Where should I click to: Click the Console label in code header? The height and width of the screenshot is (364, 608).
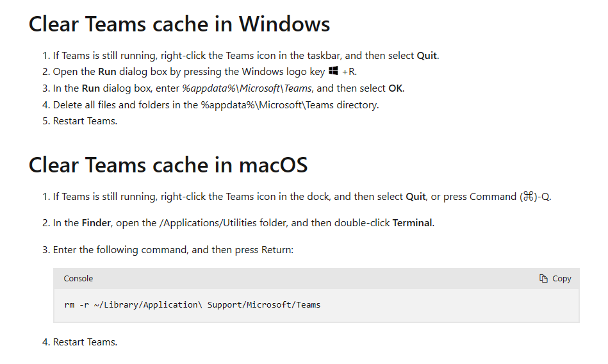[78, 279]
